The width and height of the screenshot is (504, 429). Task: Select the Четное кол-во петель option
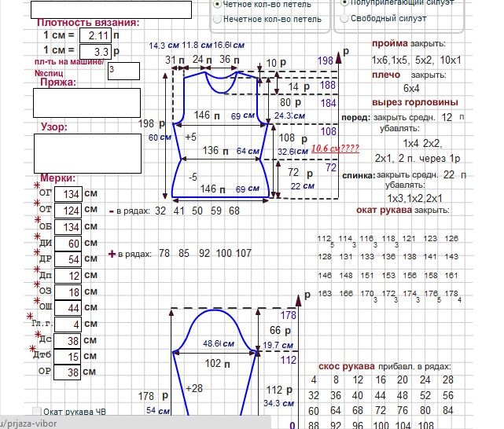click(217, 4)
